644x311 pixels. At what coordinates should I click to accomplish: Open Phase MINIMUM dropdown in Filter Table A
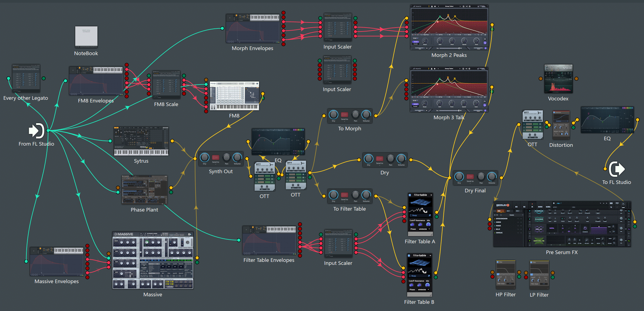[425, 229]
